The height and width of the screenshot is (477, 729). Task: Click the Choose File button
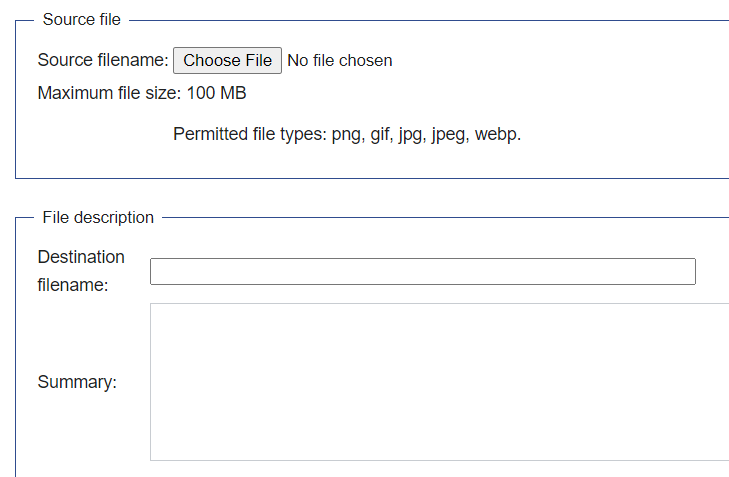227,61
